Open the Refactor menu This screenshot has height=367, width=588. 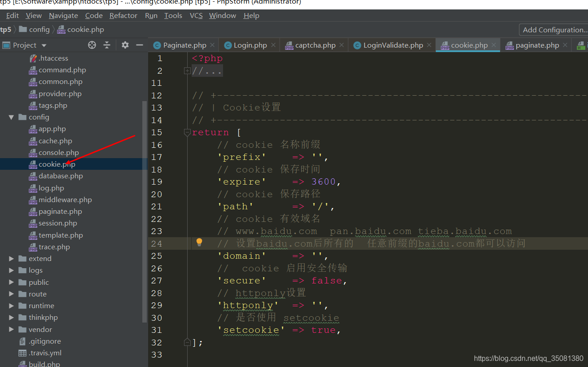click(123, 15)
